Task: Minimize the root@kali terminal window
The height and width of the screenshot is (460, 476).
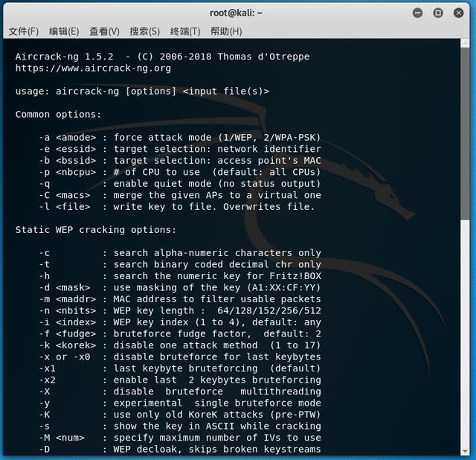Action: (418, 13)
